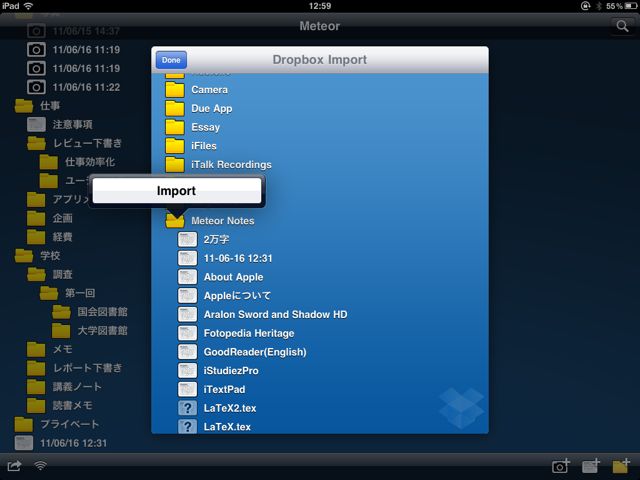The width and height of the screenshot is (640, 480).
Task: Tap the share arrow icon
Action: click(14, 466)
